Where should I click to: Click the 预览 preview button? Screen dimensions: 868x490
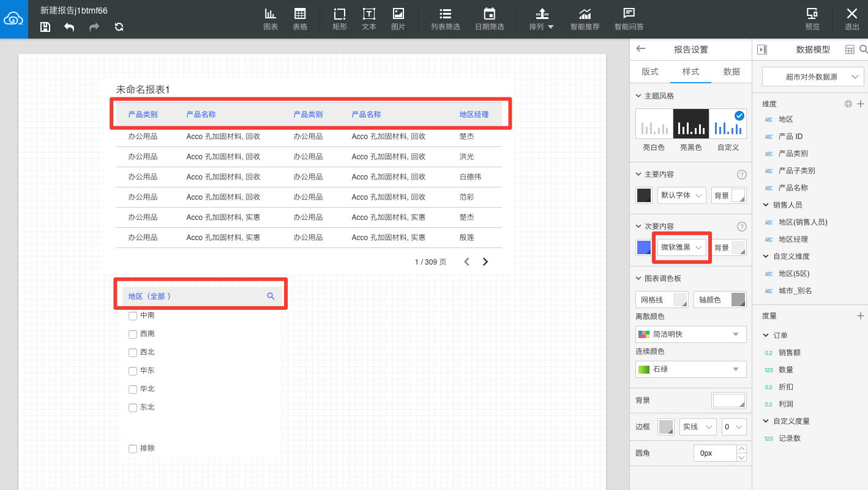click(812, 19)
